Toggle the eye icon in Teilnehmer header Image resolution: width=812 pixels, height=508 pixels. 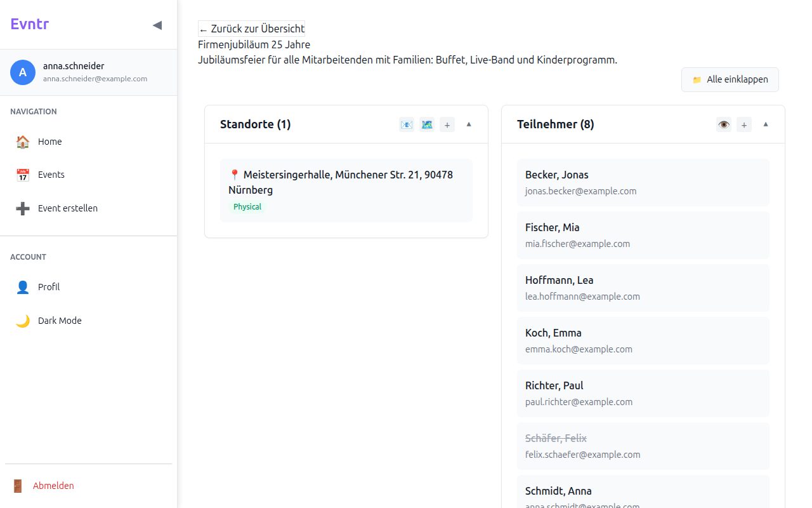pos(724,124)
